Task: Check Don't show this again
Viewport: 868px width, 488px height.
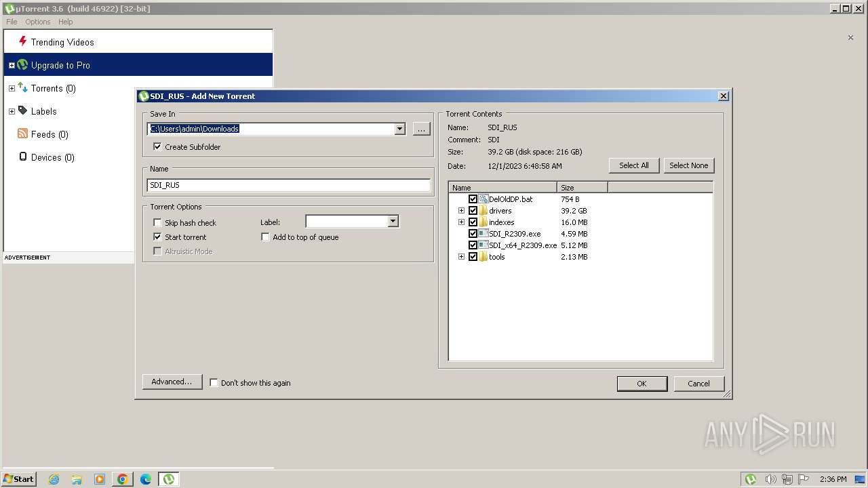Action: pyautogui.click(x=214, y=382)
